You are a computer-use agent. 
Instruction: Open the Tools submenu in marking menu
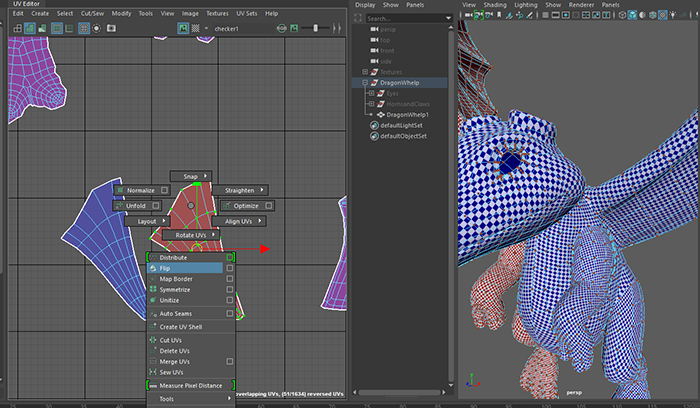(166, 399)
